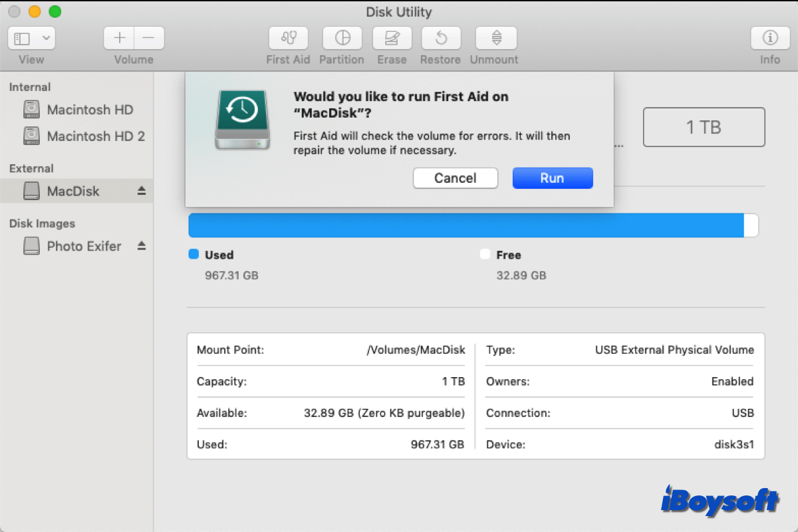
Task: Click the storage usage bar
Action: pyautogui.click(x=465, y=225)
